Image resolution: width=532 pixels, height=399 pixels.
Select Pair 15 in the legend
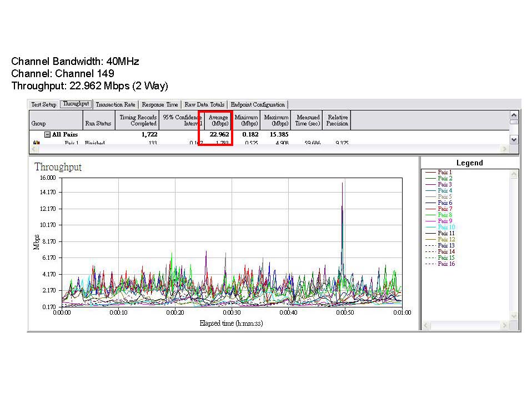click(x=446, y=257)
